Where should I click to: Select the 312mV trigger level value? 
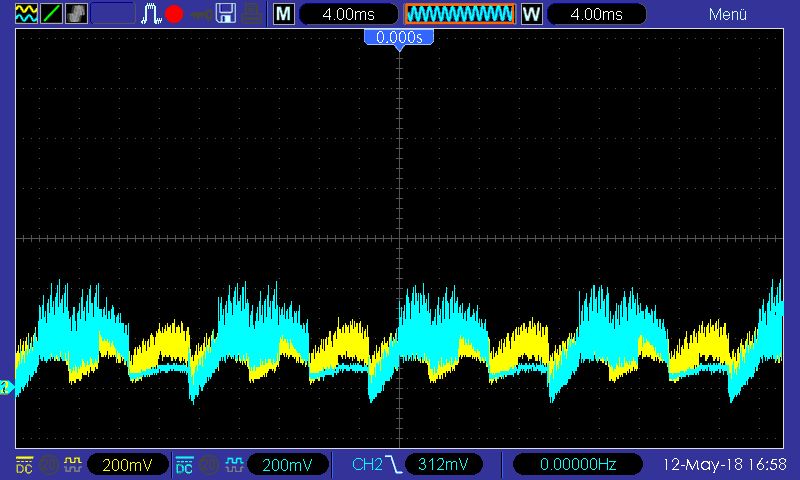click(x=443, y=464)
